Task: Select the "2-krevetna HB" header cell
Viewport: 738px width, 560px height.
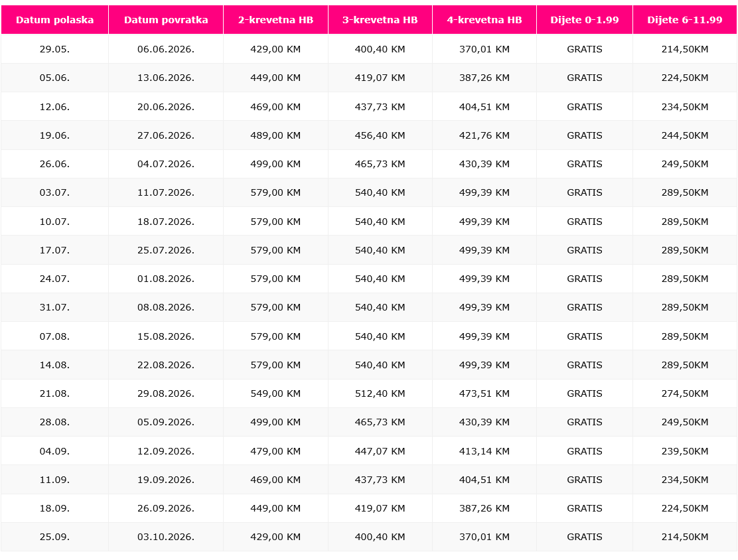Action: point(275,20)
